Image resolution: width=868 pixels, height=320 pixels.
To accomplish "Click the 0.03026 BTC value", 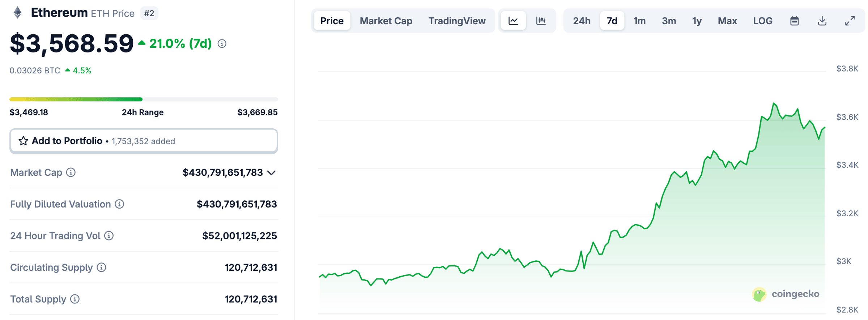I will [35, 71].
